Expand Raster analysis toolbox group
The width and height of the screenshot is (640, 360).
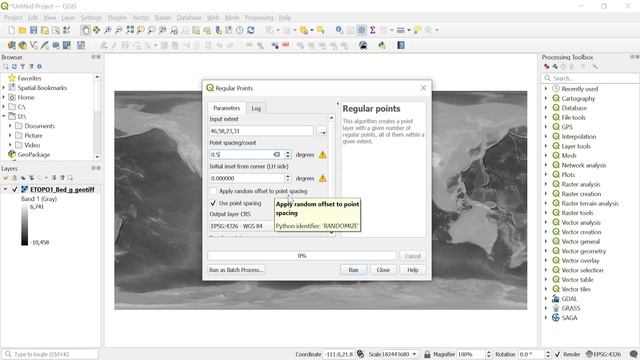tap(546, 184)
